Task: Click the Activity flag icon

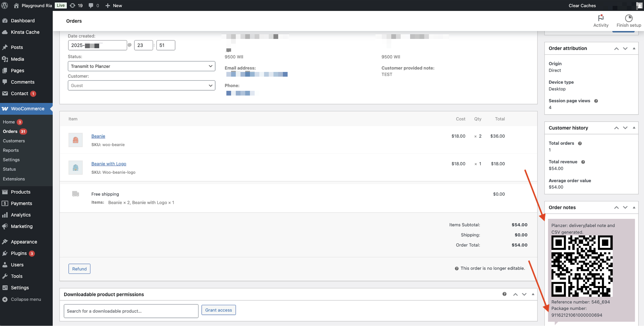Action: tap(601, 18)
